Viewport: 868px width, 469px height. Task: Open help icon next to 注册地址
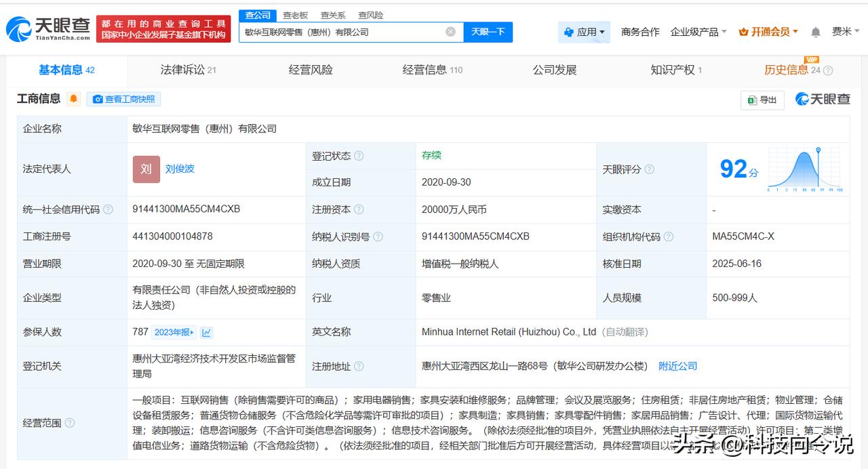click(x=359, y=367)
